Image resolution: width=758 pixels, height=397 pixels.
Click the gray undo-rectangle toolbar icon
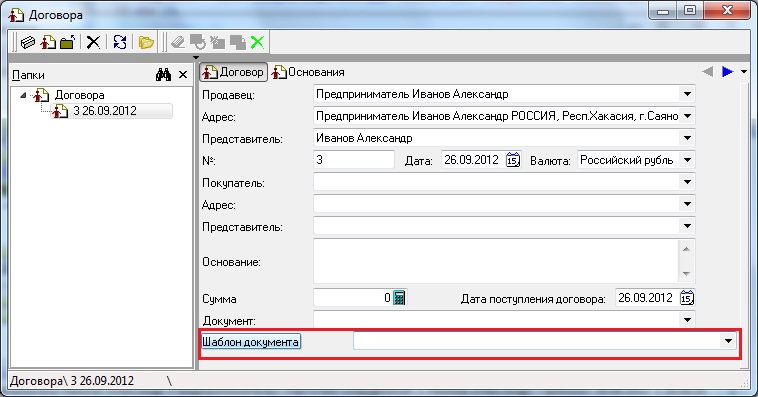coord(198,43)
